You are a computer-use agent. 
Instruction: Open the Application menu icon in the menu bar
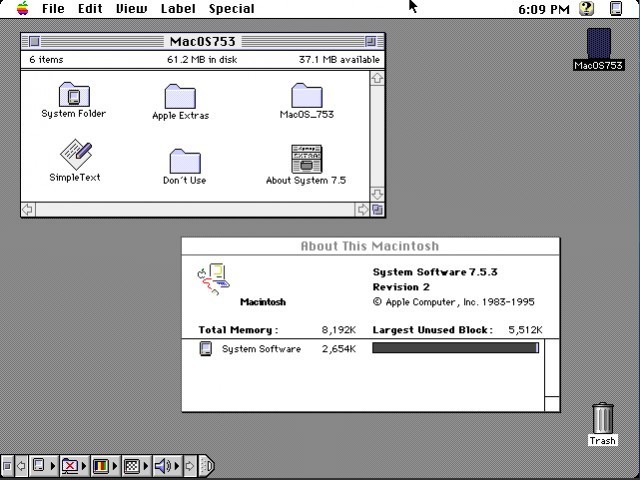tap(616, 9)
